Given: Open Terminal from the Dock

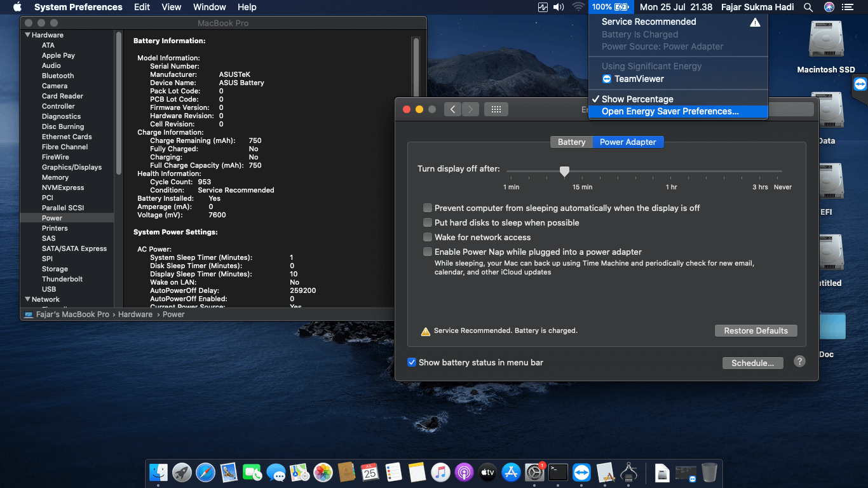Looking at the screenshot, I should 558,472.
